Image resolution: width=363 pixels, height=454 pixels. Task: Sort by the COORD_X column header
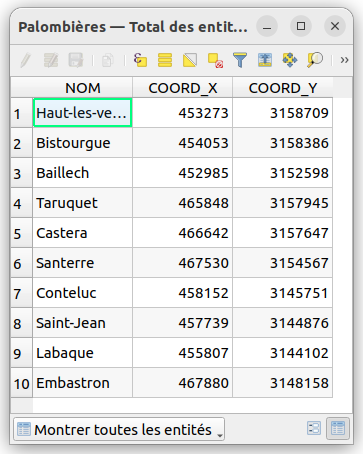tap(183, 88)
